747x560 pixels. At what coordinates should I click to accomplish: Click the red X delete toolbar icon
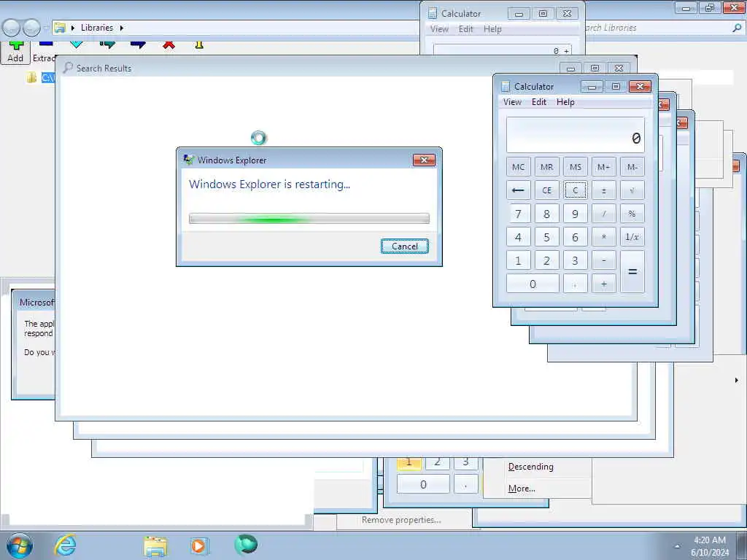click(169, 44)
